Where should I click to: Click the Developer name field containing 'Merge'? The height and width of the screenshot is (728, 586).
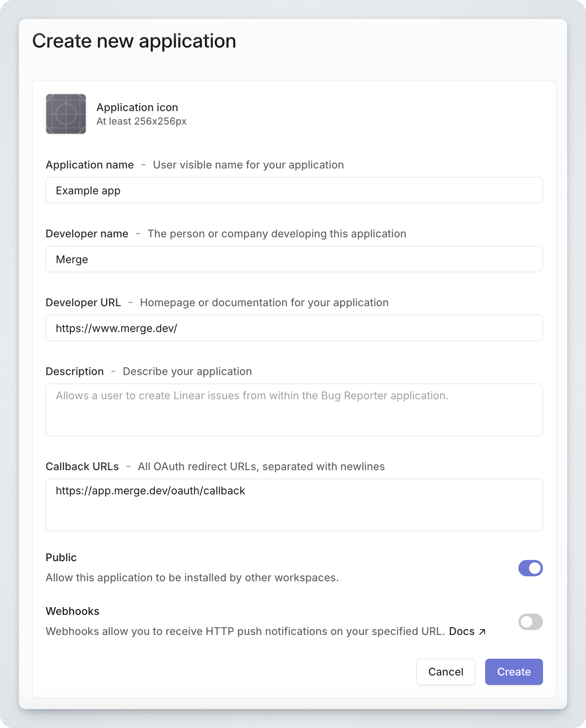pos(294,259)
